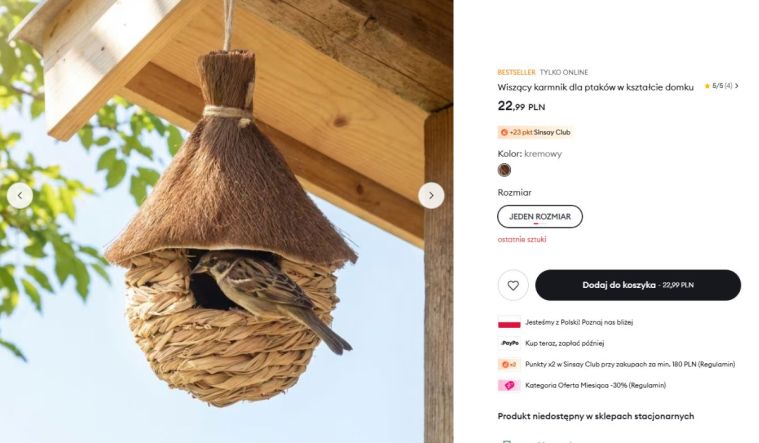Image resolution: width=759 pixels, height=443 pixels.
Task: Click the hanging bird feeder product photo
Action: pos(227,221)
